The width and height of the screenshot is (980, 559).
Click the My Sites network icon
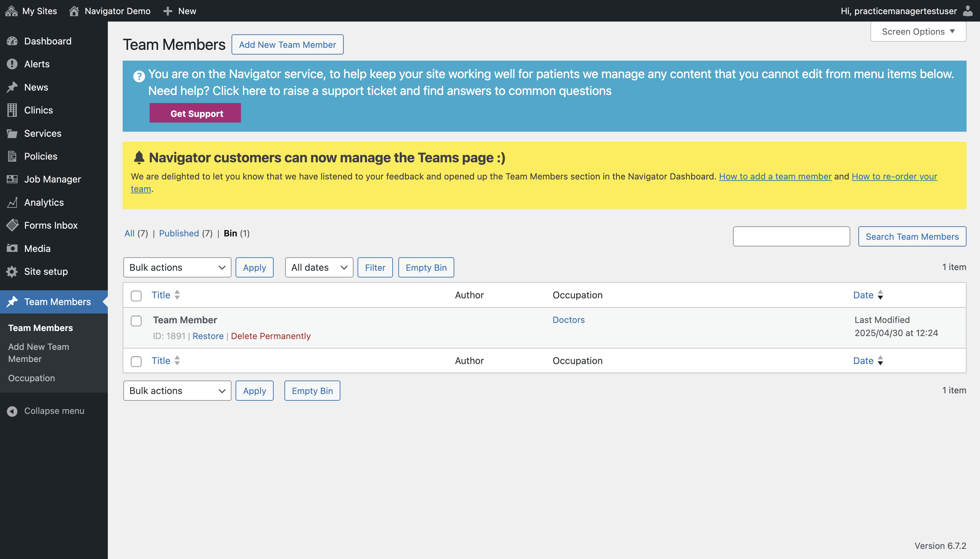11,11
